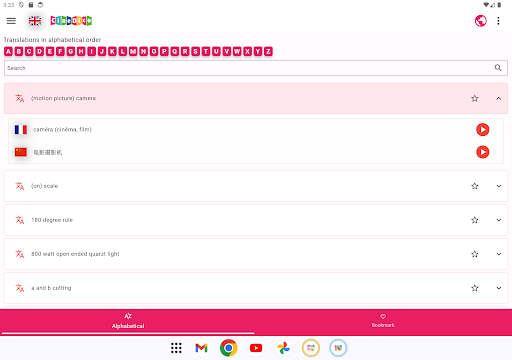Jump to letter E
The image size is (512, 360).
(x=50, y=51)
